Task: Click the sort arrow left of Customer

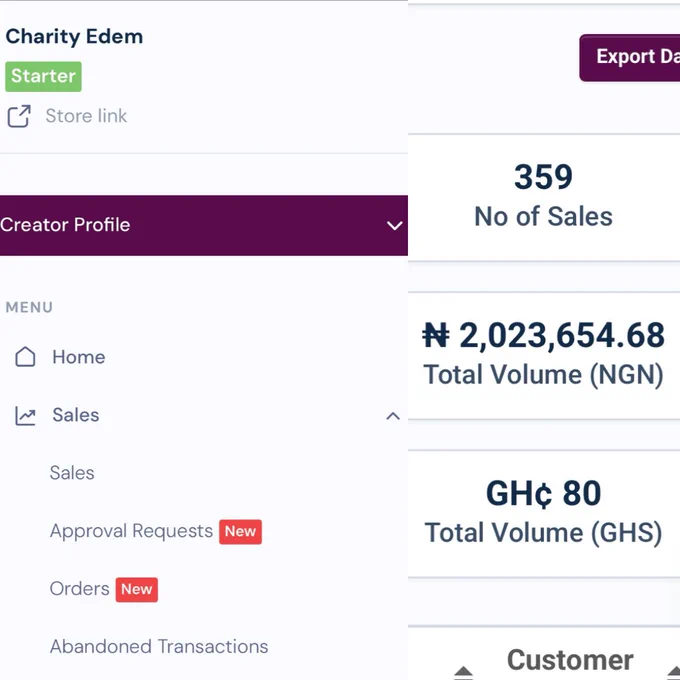Action: [x=463, y=671]
